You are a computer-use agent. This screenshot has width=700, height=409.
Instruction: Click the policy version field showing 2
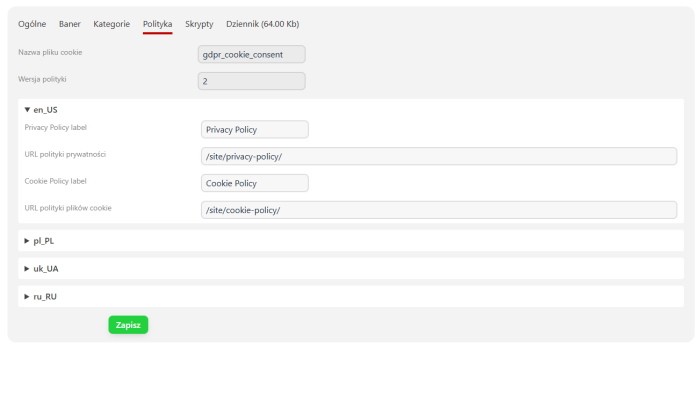tap(252, 81)
